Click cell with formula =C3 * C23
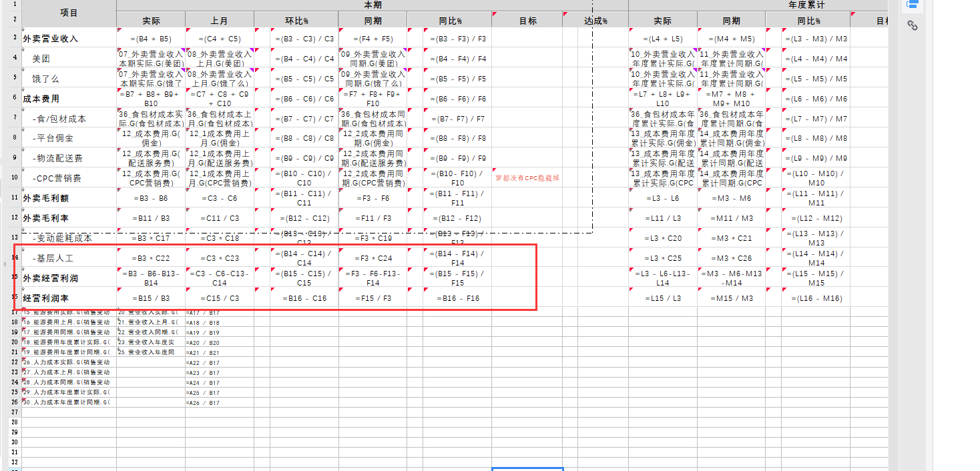This screenshot has width=980, height=471. [x=220, y=258]
